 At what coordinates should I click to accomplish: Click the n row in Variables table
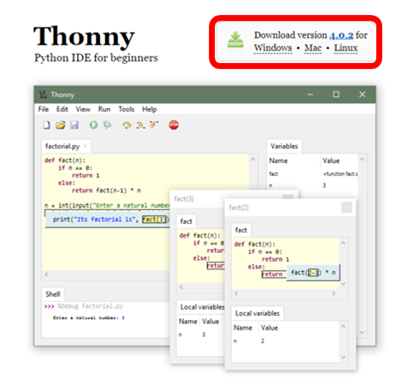pos(313,185)
